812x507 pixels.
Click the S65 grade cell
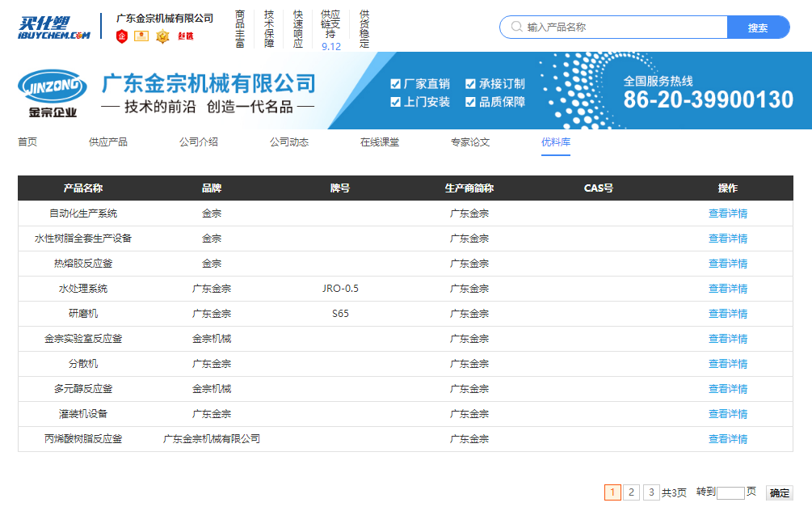click(x=340, y=314)
